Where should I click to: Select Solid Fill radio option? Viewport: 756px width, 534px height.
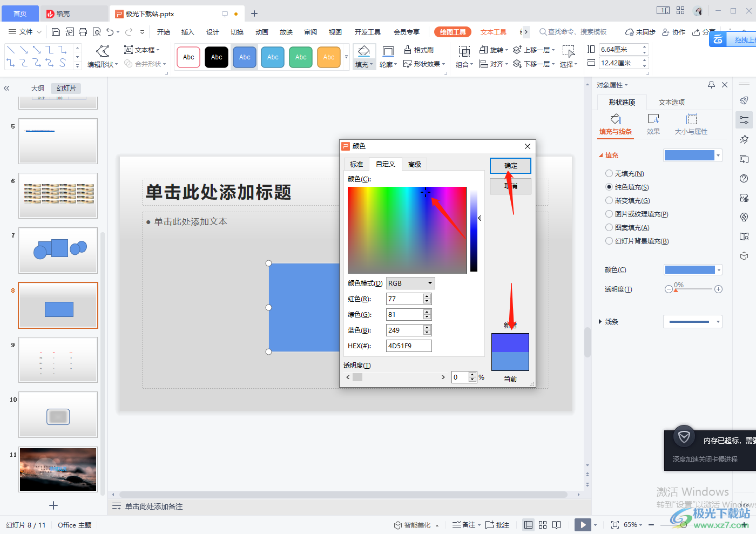pyautogui.click(x=609, y=187)
